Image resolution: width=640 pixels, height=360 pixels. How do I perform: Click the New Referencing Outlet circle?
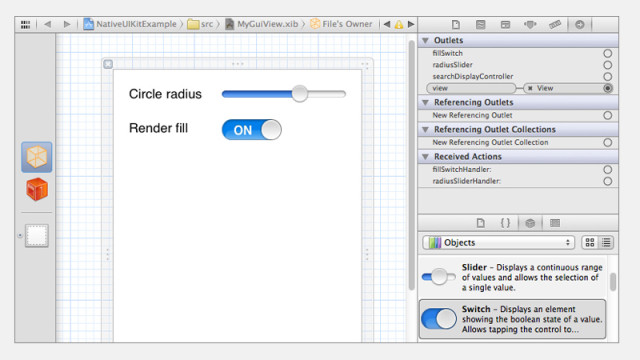pos(607,116)
